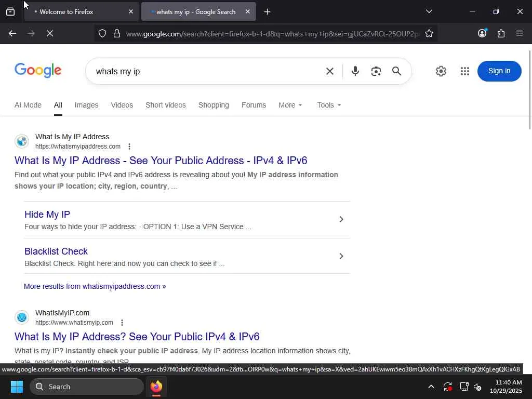Switch to AI Mode results
This screenshot has height=399, width=532.
point(28,105)
